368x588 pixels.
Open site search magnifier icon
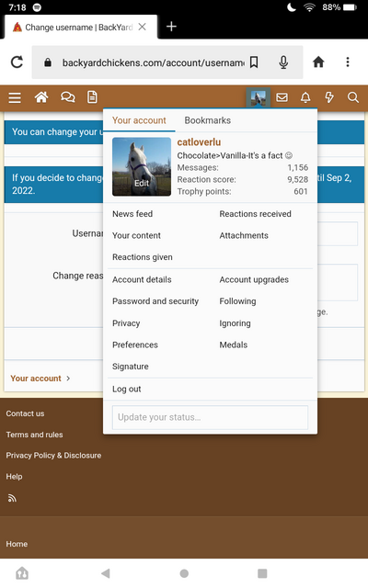click(x=353, y=98)
